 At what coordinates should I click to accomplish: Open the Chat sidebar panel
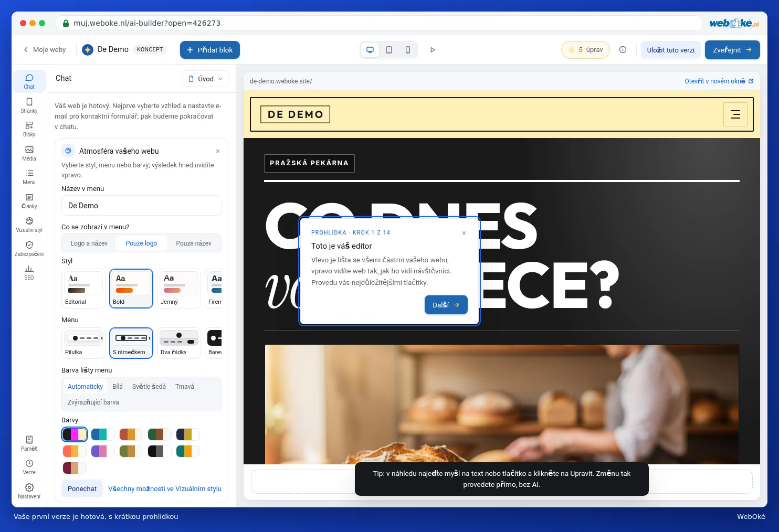point(29,81)
